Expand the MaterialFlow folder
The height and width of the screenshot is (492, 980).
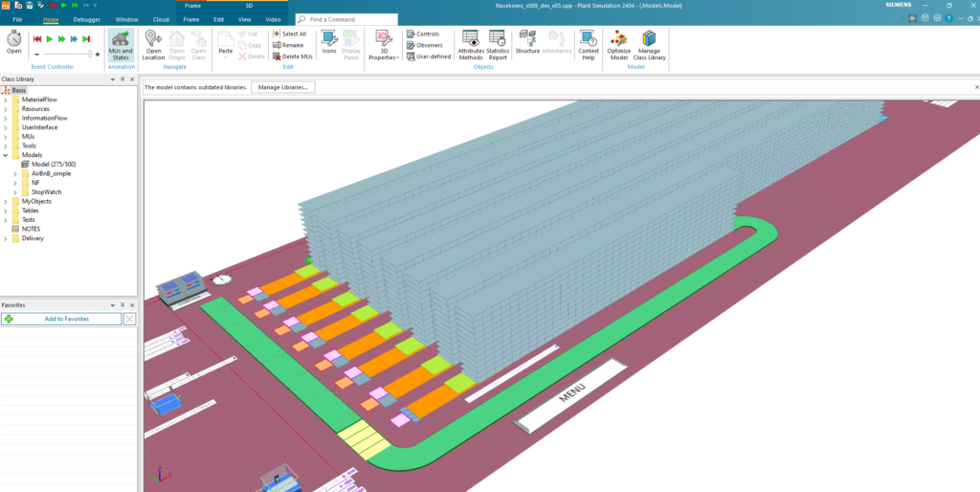(x=5, y=100)
